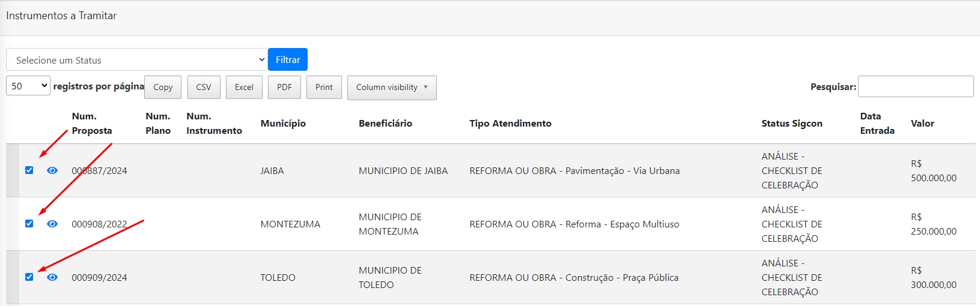Sort by Status Sigcon header
The width and height of the screenshot is (980, 306).
click(791, 124)
